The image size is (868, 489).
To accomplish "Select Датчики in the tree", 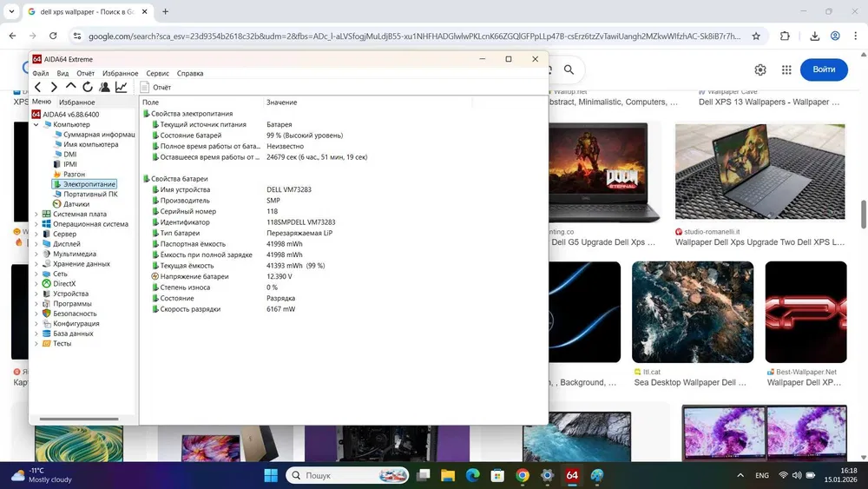I will [x=76, y=204].
